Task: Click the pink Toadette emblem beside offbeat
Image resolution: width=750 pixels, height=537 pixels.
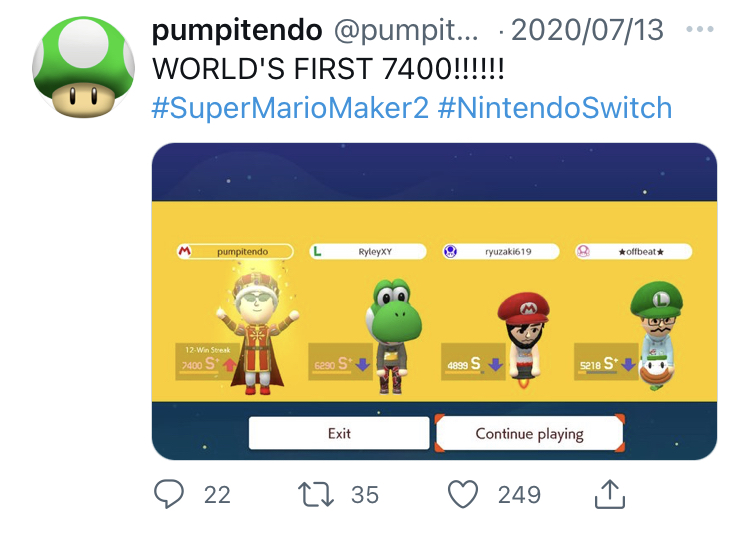Action: (583, 252)
